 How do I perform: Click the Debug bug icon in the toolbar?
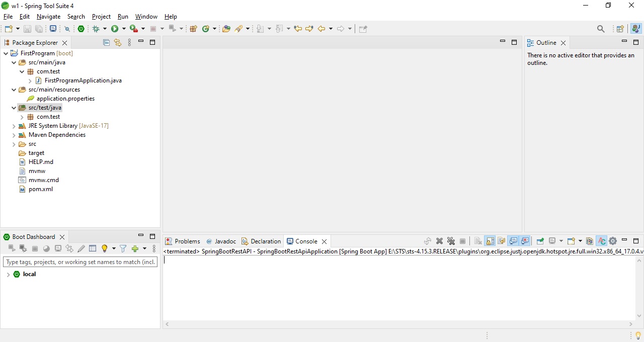pos(96,29)
